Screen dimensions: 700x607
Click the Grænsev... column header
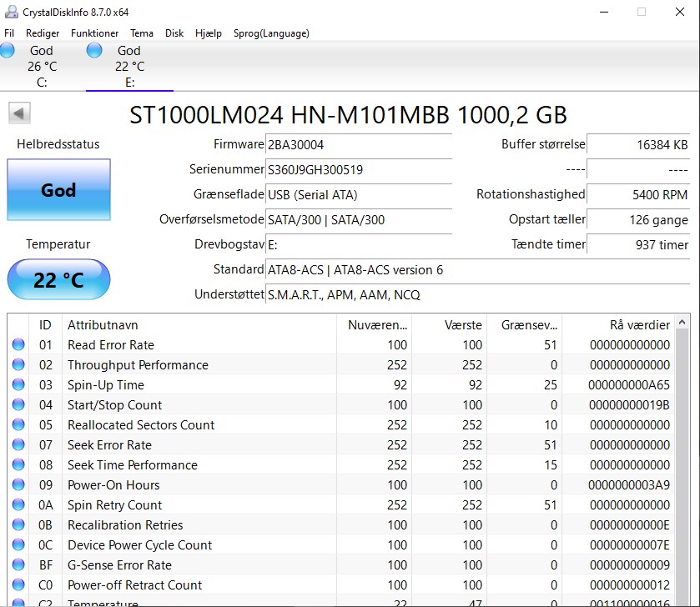(524, 324)
